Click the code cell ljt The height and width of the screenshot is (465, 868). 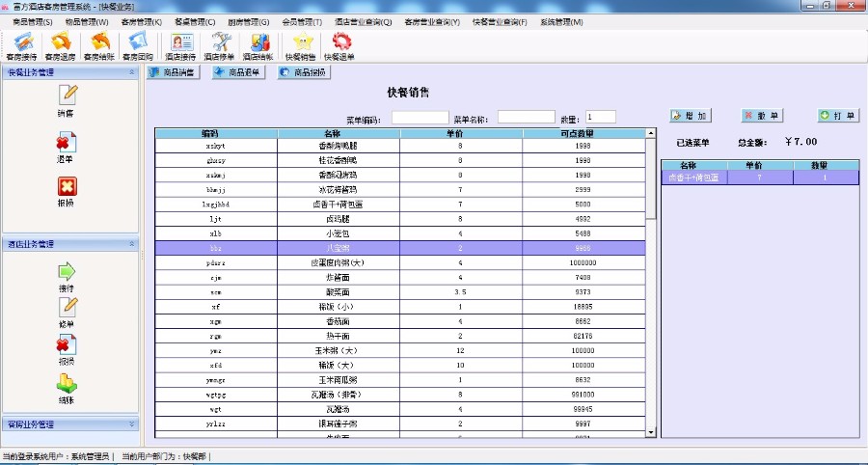tap(216, 219)
